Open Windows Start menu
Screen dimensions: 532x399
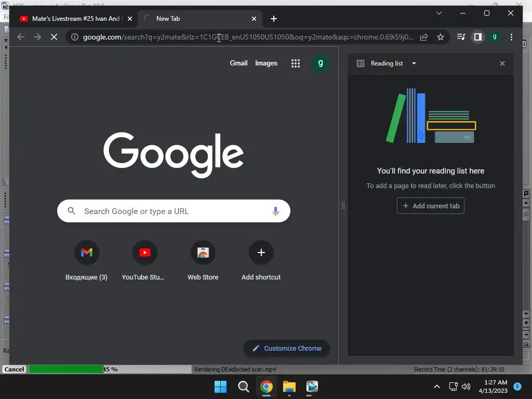coord(220,387)
